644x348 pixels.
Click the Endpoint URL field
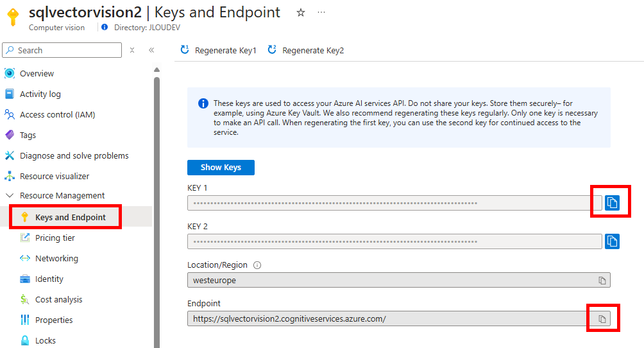399,319
